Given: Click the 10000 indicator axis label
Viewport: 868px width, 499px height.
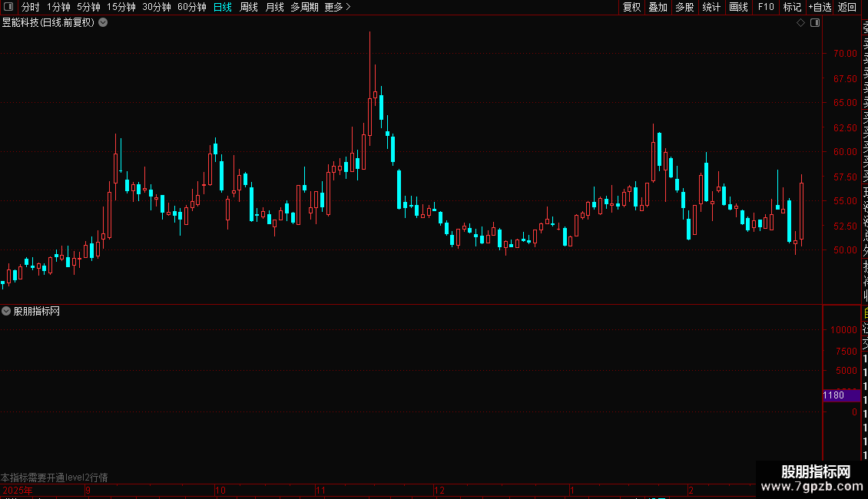Looking at the screenshot, I should tap(843, 329).
